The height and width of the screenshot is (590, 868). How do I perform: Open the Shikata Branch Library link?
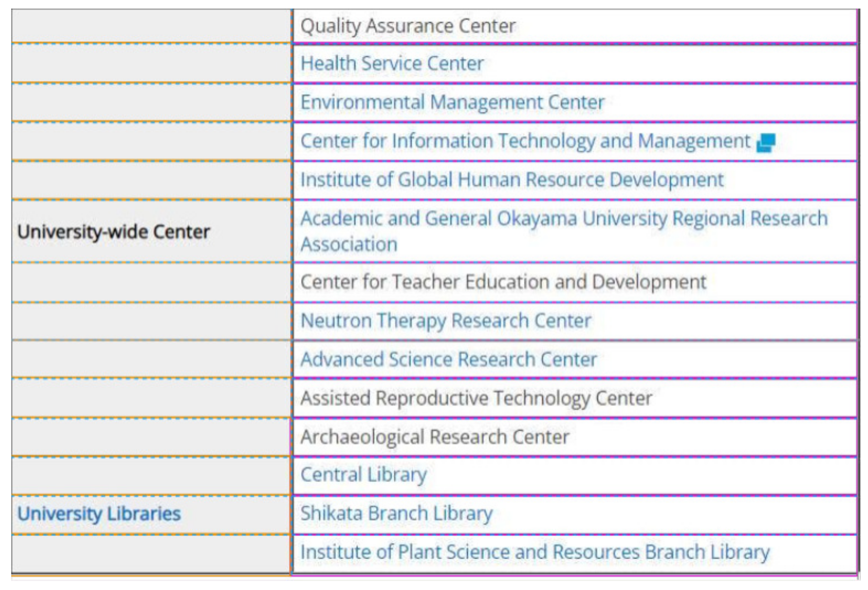(397, 513)
